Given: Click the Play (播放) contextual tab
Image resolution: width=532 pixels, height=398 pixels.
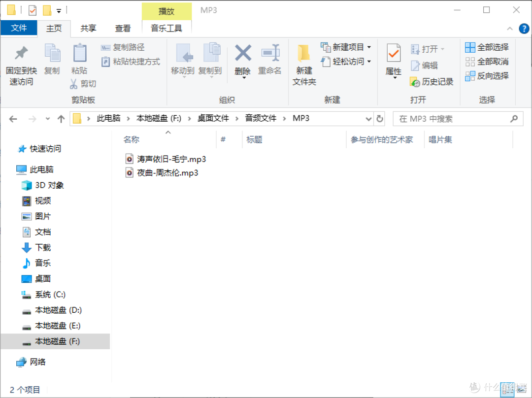Looking at the screenshot, I should [x=166, y=11].
